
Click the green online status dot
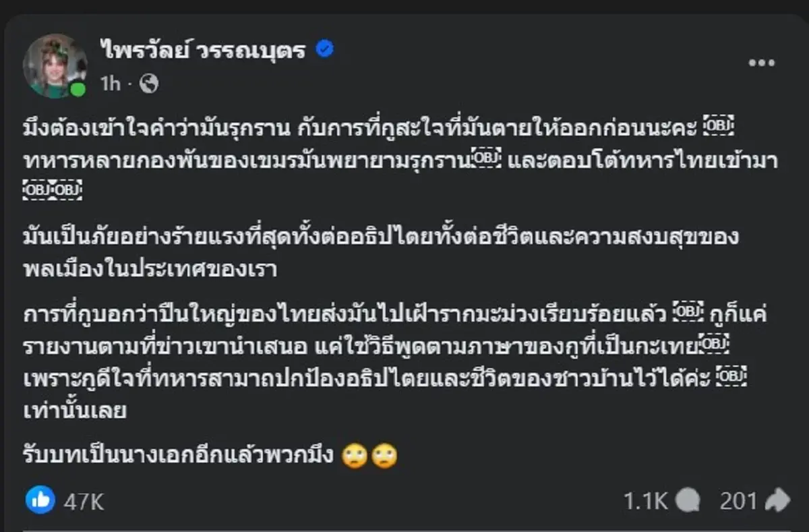pos(78,88)
